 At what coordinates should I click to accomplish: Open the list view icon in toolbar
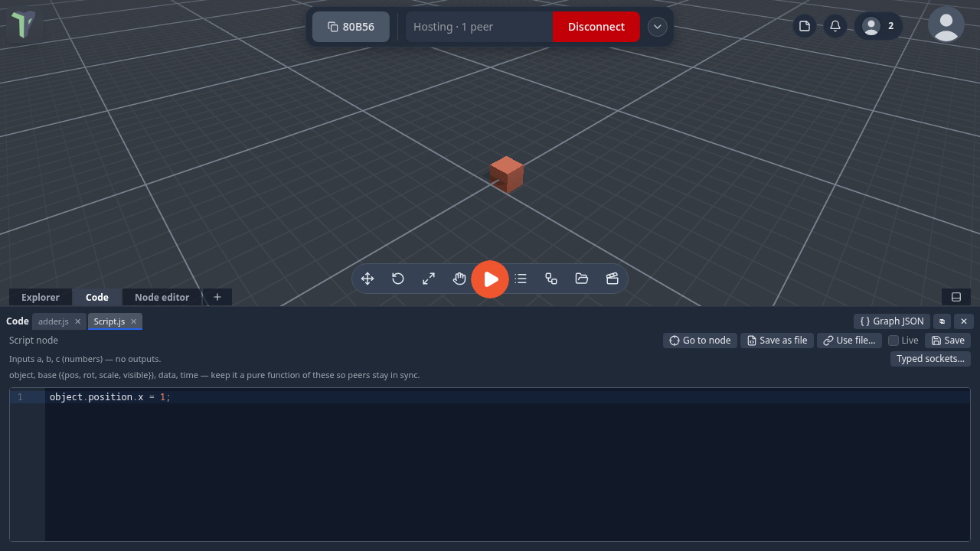[521, 279]
